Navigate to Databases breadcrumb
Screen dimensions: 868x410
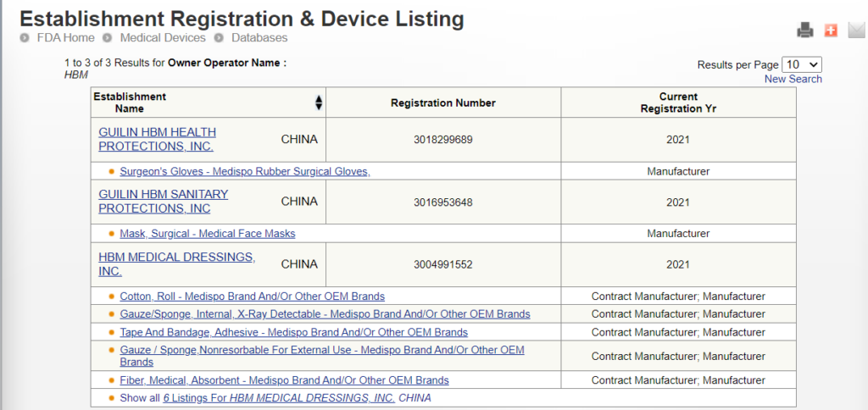(259, 38)
